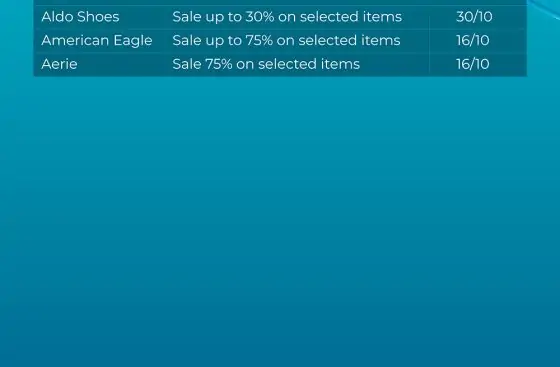Click the white curved line in top-right corner
Screen dimensions: 560x367
pyautogui.click(x=545, y=9)
